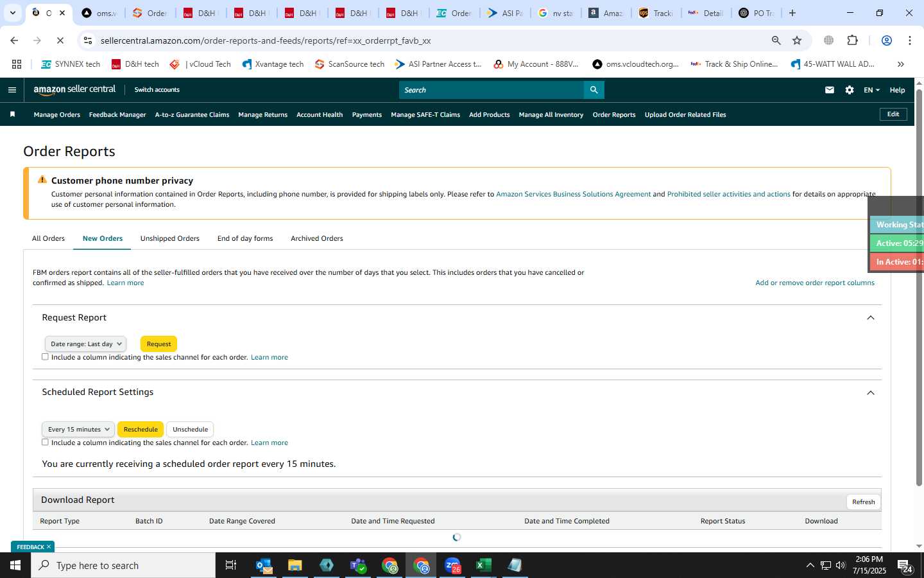View site information icon in address bar
Image resolution: width=924 pixels, height=578 pixels.
[x=88, y=40]
